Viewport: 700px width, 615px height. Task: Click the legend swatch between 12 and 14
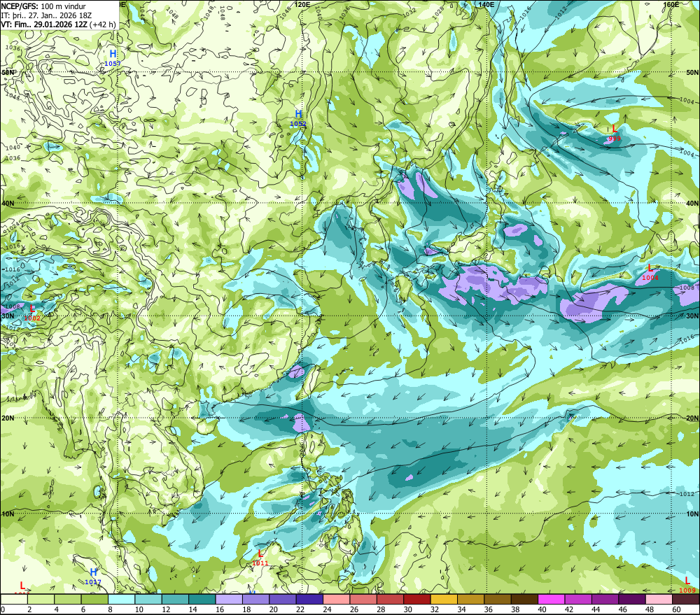(x=176, y=599)
